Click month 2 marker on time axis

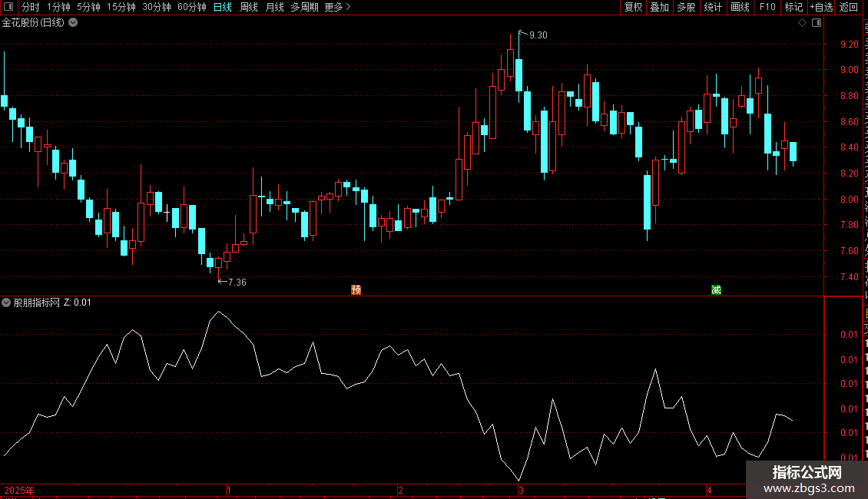(x=400, y=490)
